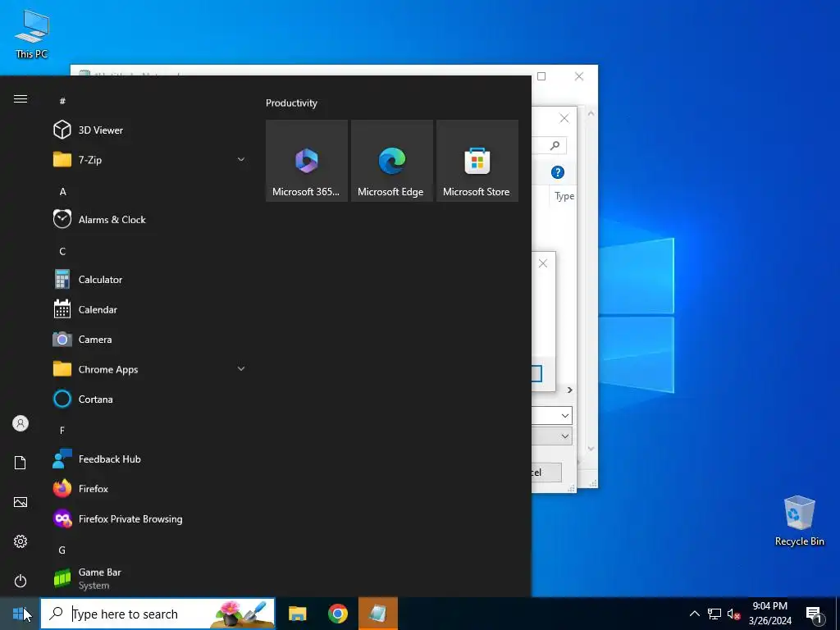
Task: Open Documents from the Start sidebar
Action: click(21, 463)
